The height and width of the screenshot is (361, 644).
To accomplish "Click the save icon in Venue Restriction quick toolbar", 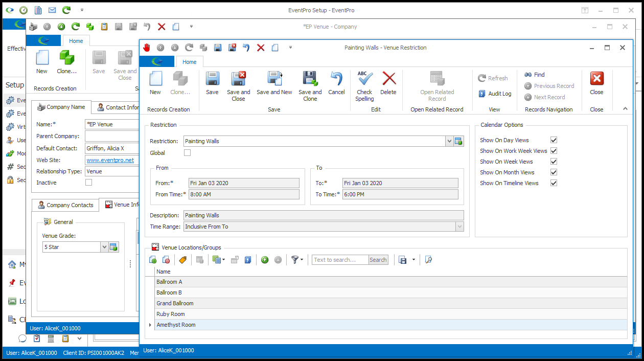I will pos(218,48).
